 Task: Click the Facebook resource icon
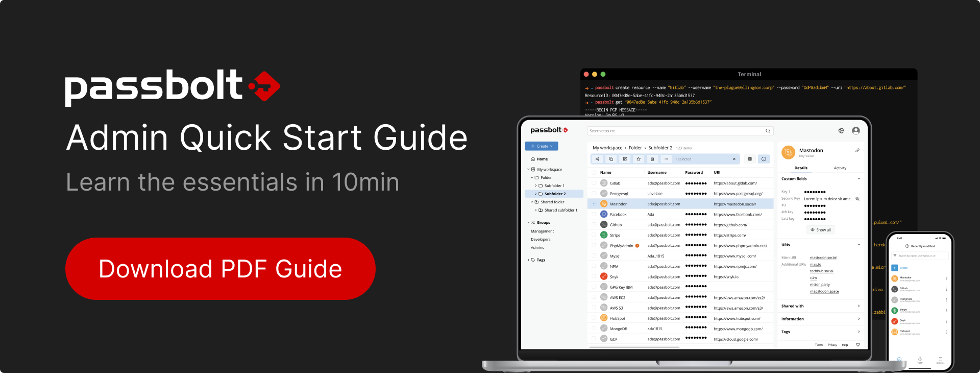click(x=604, y=214)
